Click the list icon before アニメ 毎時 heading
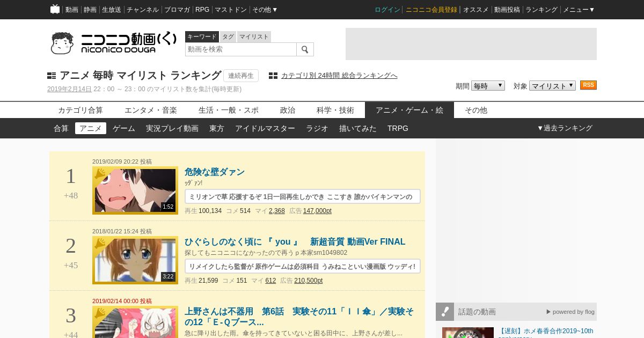This screenshot has width=644, height=338. (x=52, y=76)
